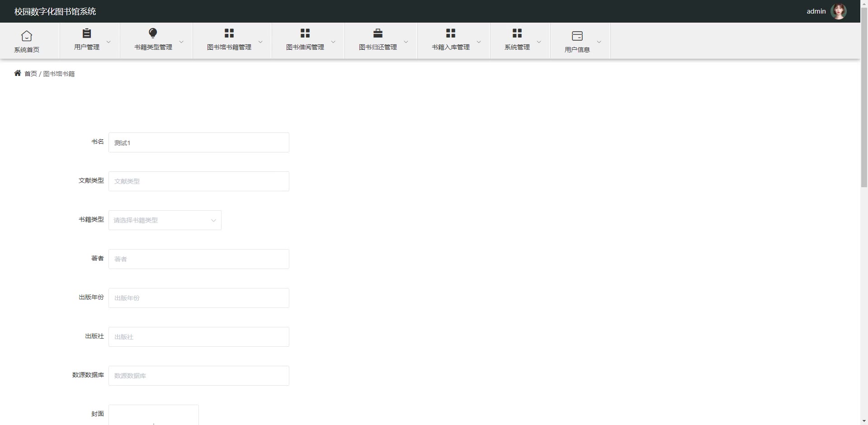Focus the 文献类型 input field

tap(199, 181)
